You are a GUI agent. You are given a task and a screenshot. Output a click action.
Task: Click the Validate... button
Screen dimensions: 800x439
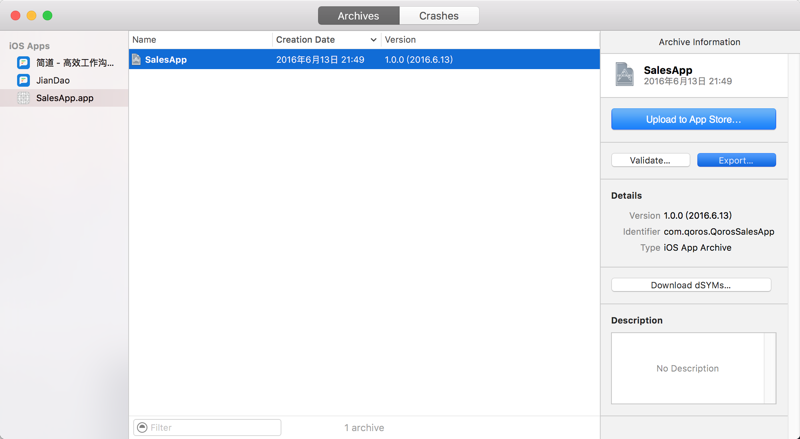(650, 160)
